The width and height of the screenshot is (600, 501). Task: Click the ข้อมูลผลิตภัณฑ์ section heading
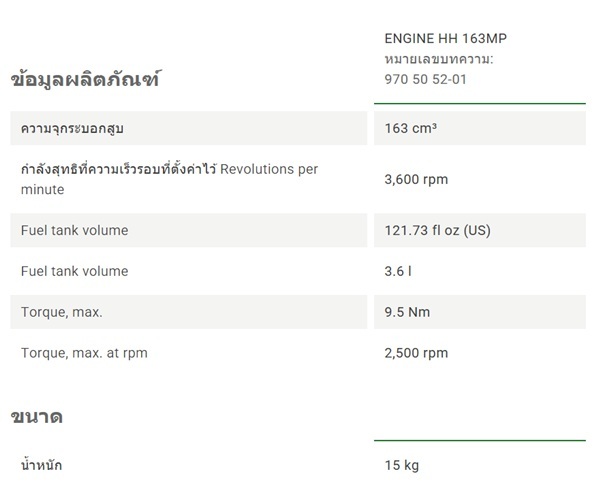point(84,79)
